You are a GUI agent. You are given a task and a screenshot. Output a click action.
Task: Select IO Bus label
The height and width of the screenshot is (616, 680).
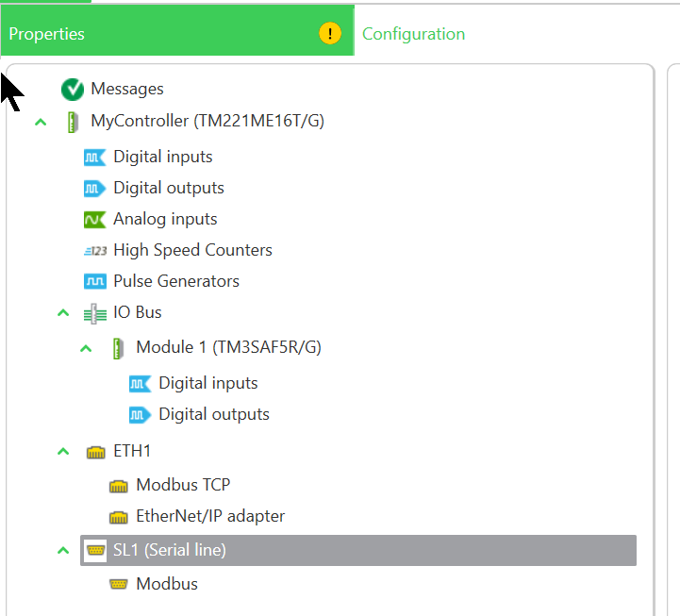point(138,313)
